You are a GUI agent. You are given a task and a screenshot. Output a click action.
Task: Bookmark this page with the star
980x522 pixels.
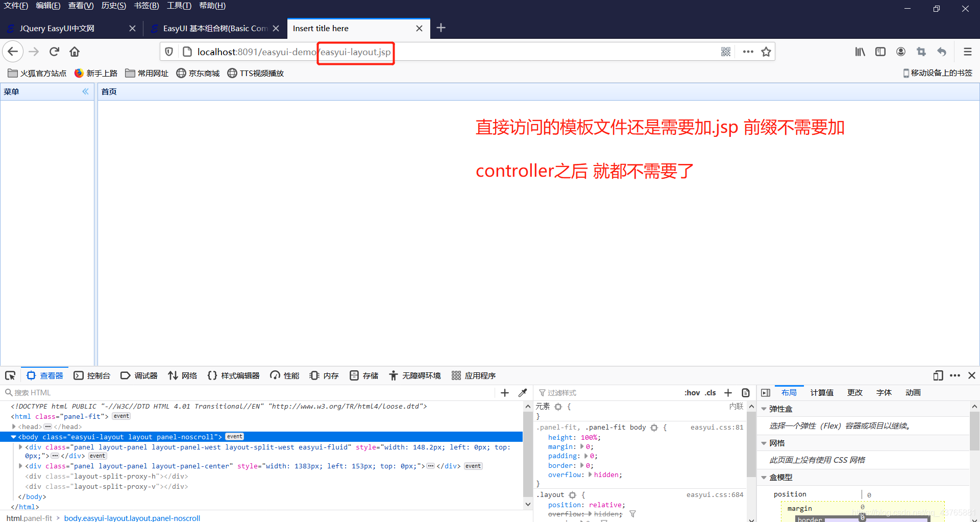click(766, 52)
